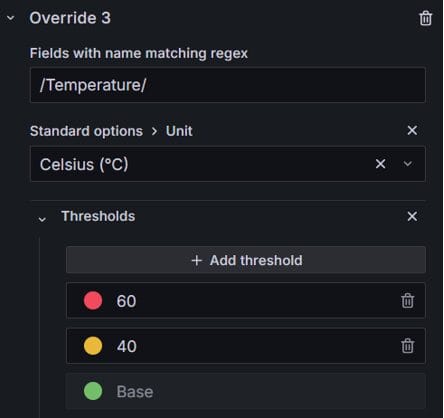Viewport: 444px width, 418px height.
Task: Clear the Celsius (°C) unit selection
Action: click(x=380, y=164)
